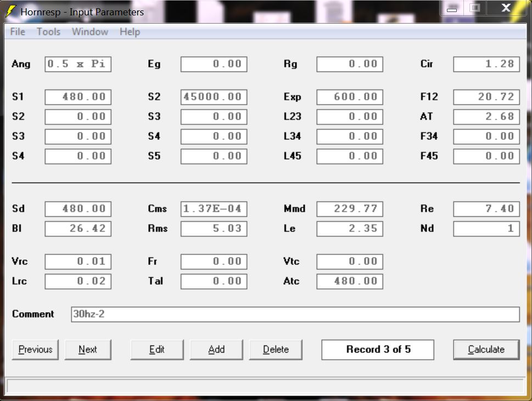Select the Ang field showing 0.5 x Pi

click(x=78, y=64)
